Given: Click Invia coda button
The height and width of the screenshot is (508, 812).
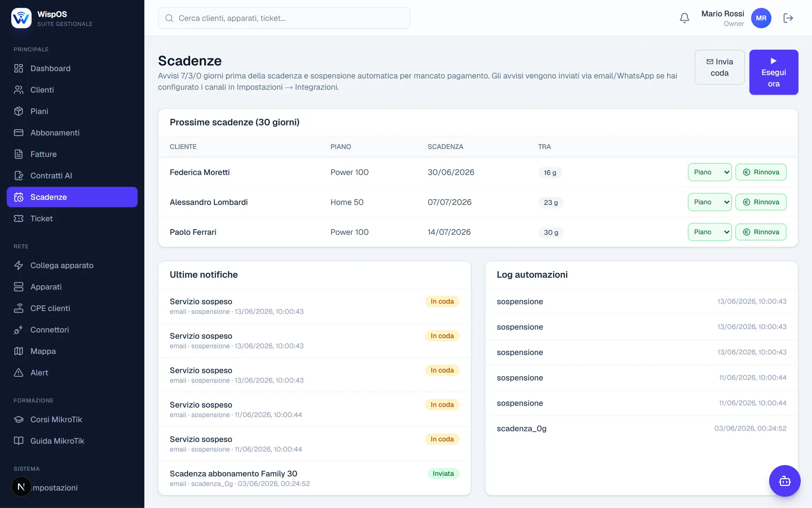Looking at the screenshot, I should coord(720,67).
